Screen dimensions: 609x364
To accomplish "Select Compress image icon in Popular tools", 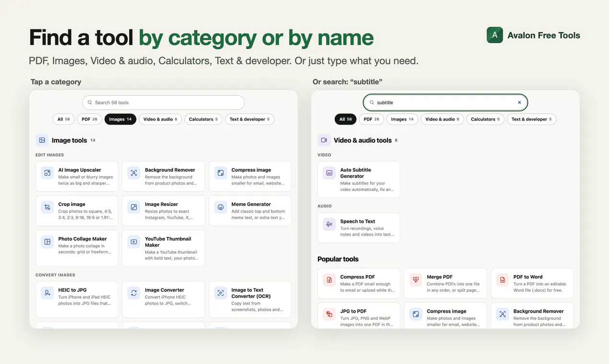I will [x=416, y=314].
